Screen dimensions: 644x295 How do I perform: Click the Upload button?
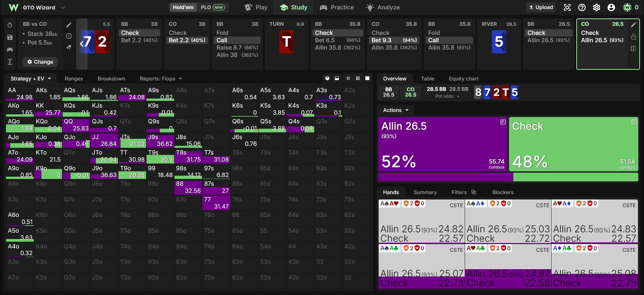(541, 7)
